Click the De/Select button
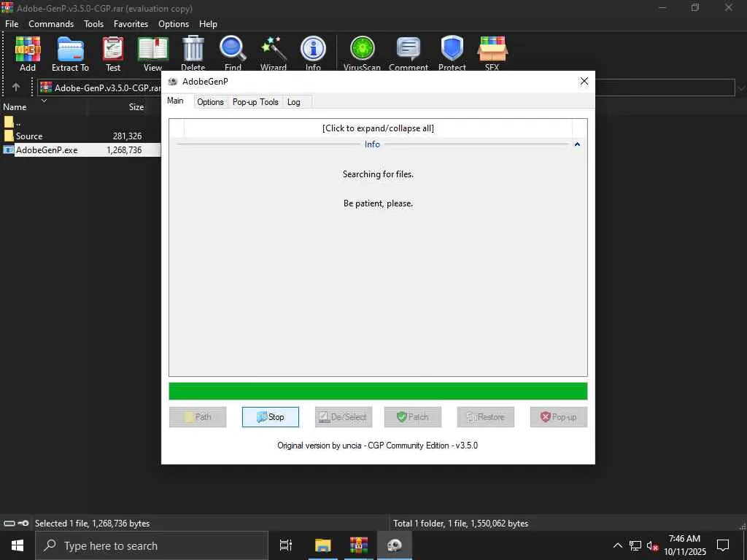Image resolution: width=747 pixels, height=560 pixels. tap(343, 417)
